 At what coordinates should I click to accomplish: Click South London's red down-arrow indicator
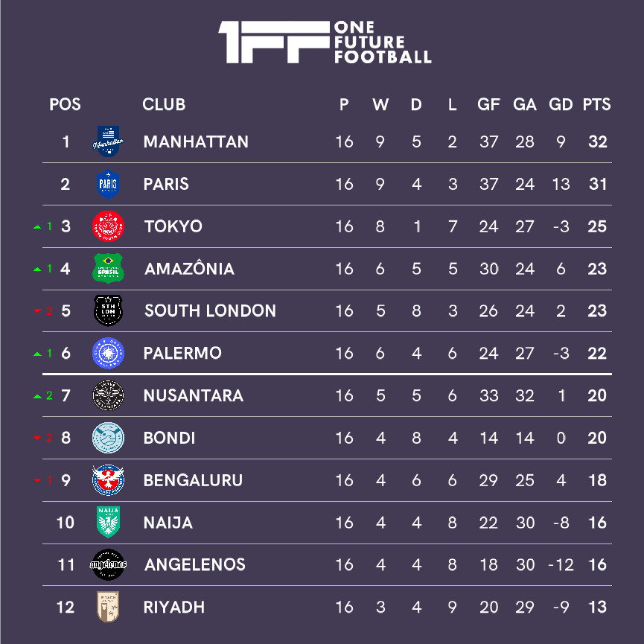pyautogui.click(x=37, y=311)
